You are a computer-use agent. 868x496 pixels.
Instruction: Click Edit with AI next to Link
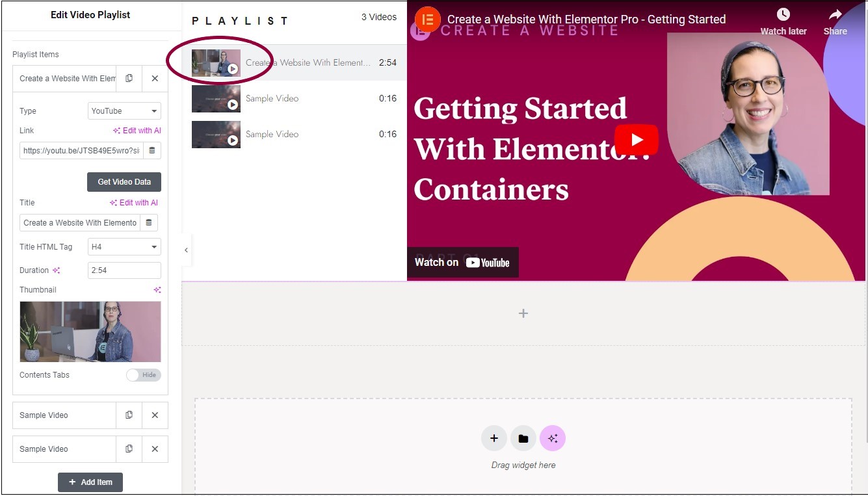(137, 131)
